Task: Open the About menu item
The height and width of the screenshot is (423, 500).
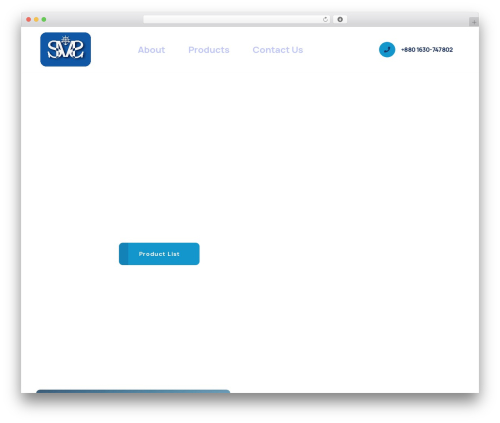Action: pos(151,50)
